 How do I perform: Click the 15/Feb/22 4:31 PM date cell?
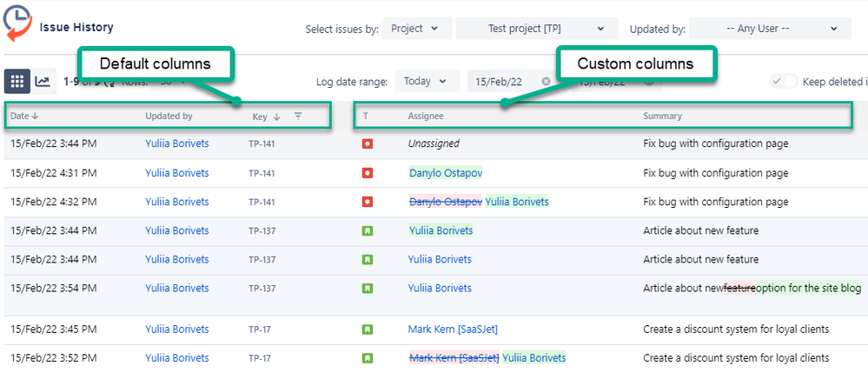(x=54, y=173)
